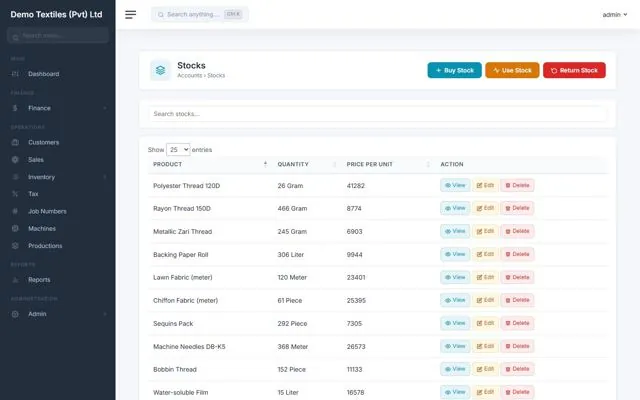Viewport: 640px width, 400px height.
Task: View Bobbin Thread stock
Action: [x=455, y=369]
